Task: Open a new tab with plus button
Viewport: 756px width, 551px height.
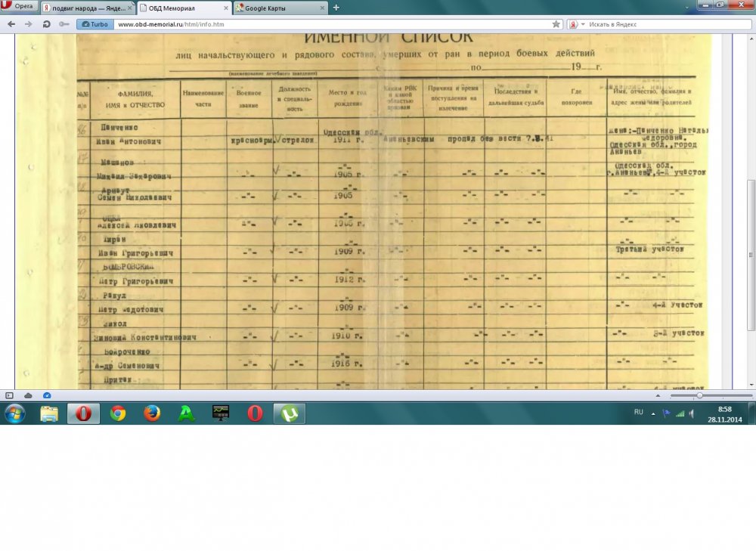Action: [x=336, y=8]
